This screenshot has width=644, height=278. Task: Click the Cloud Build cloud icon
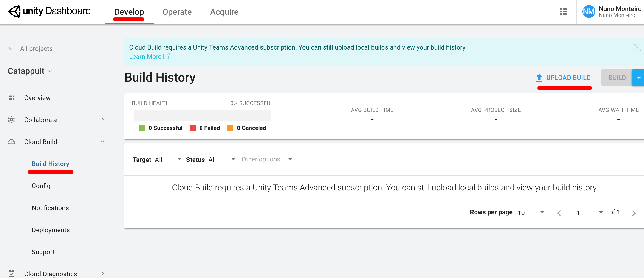pyautogui.click(x=11, y=142)
